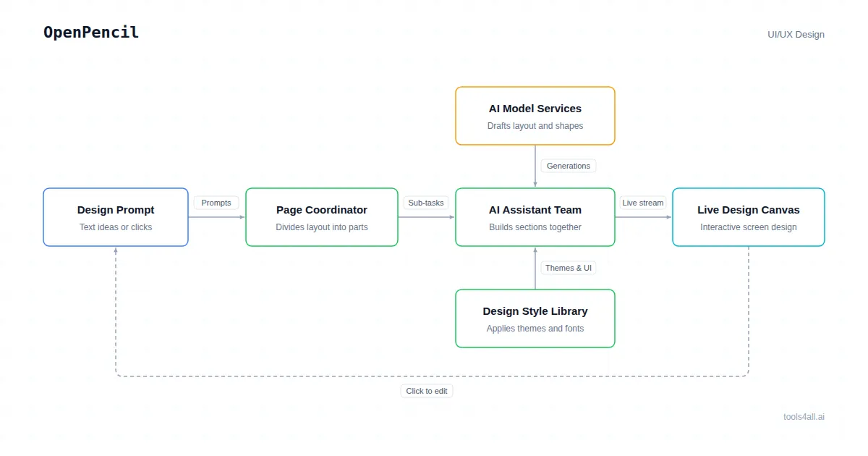Click the Live stream arrow label
This screenshot has height=456, width=868.
(643, 203)
